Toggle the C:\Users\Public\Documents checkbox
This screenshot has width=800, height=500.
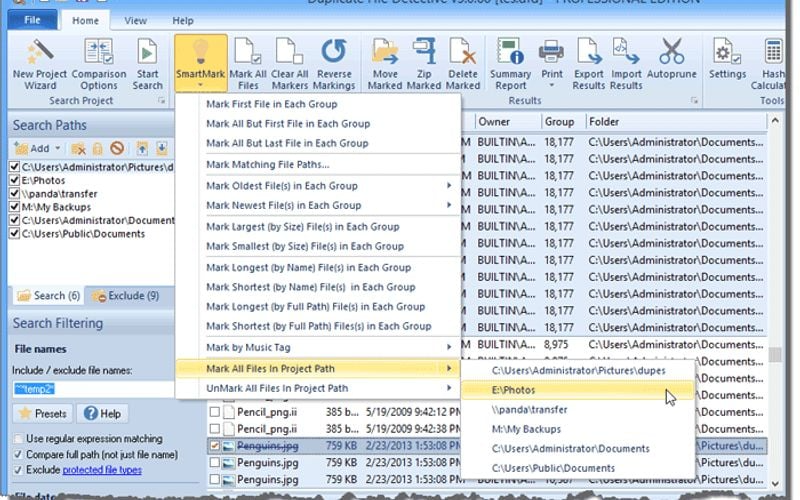14,234
